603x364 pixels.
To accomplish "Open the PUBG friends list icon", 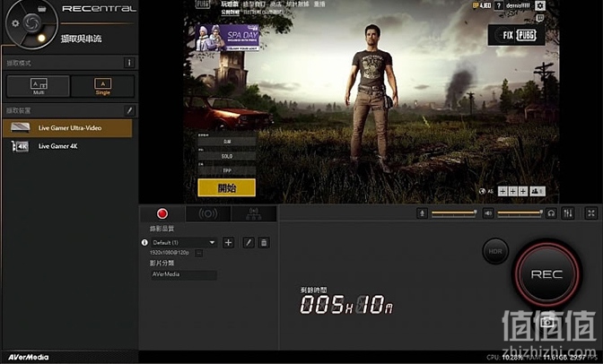I will (537, 191).
